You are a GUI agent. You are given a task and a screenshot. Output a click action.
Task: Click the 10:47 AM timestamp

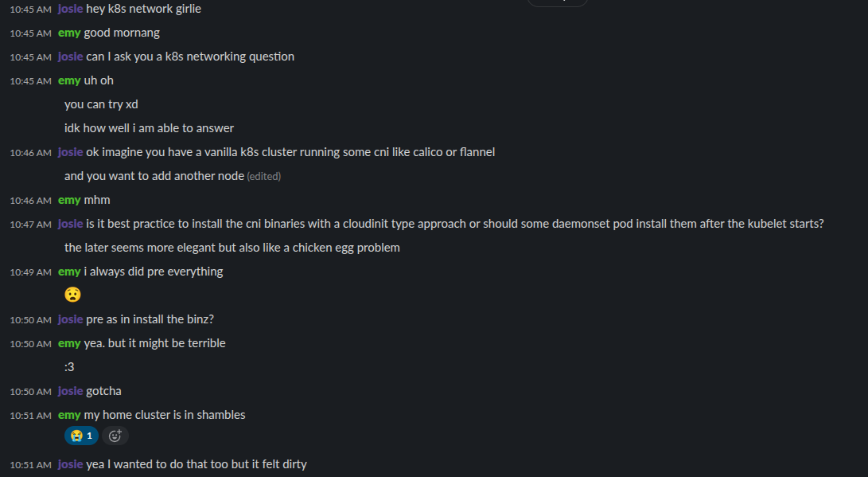(x=30, y=225)
